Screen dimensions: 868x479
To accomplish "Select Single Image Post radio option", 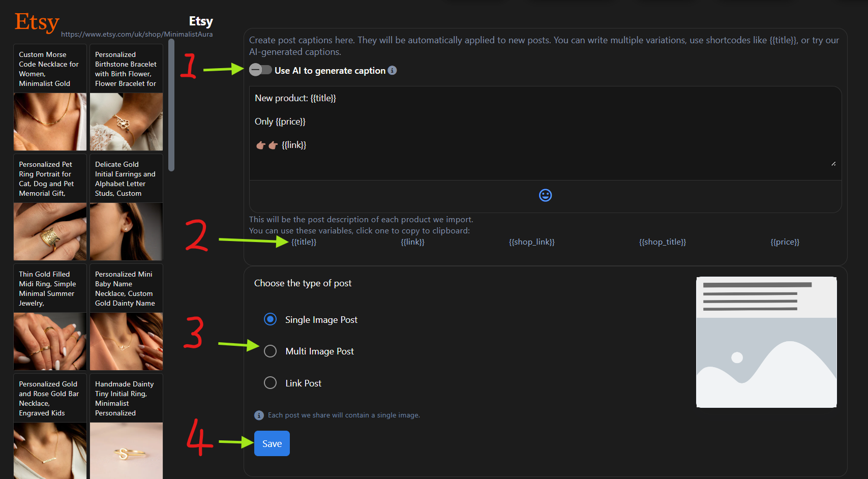I will pyautogui.click(x=270, y=319).
